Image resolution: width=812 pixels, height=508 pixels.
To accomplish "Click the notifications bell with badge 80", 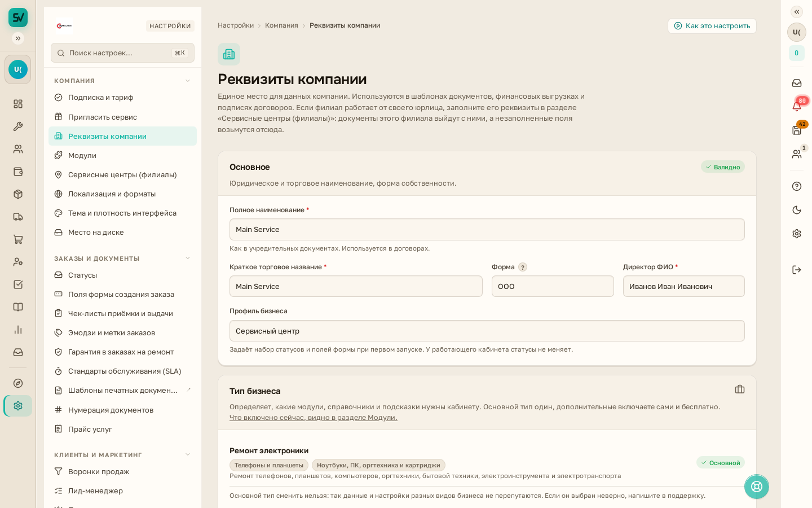I will [797, 106].
